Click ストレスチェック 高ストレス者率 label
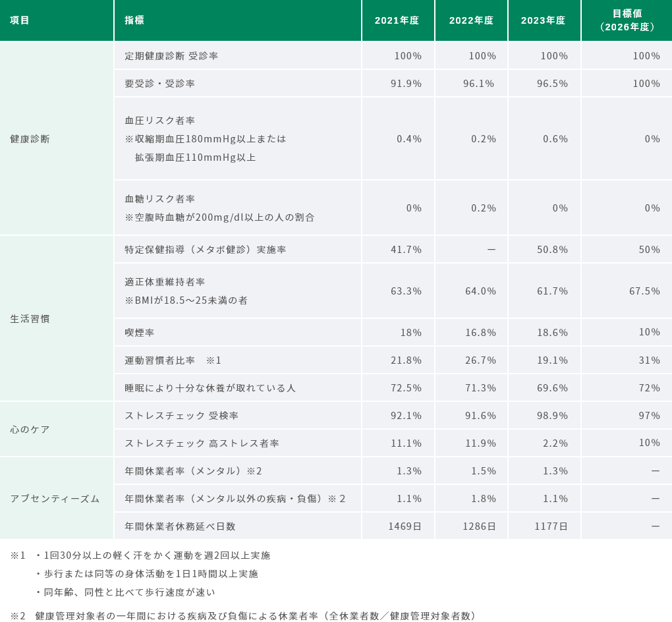The height and width of the screenshot is (622, 672). [202, 443]
